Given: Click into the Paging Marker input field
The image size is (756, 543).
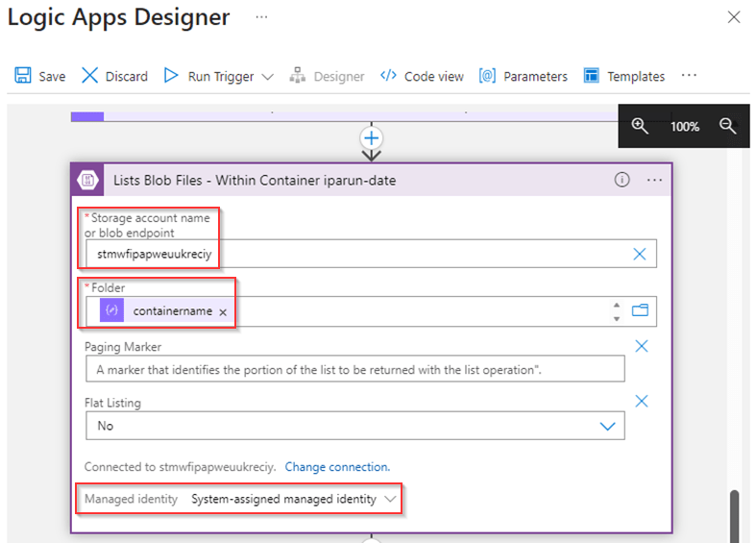Looking at the screenshot, I should click(x=354, y=369).
